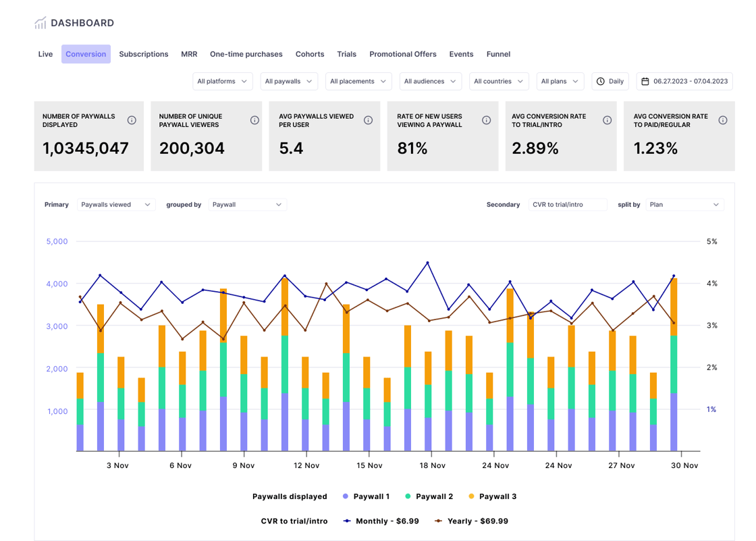The width and height of the screenshot is (756, 541).
Task: Click the Daily interval button
Action: point(610,81)
